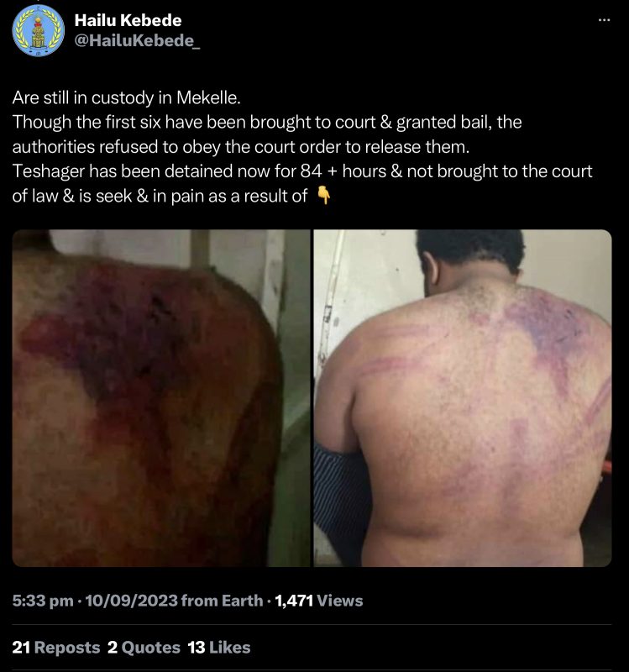Click the 'from Earth' location label

pyautogui.click(x=222, y=601)
